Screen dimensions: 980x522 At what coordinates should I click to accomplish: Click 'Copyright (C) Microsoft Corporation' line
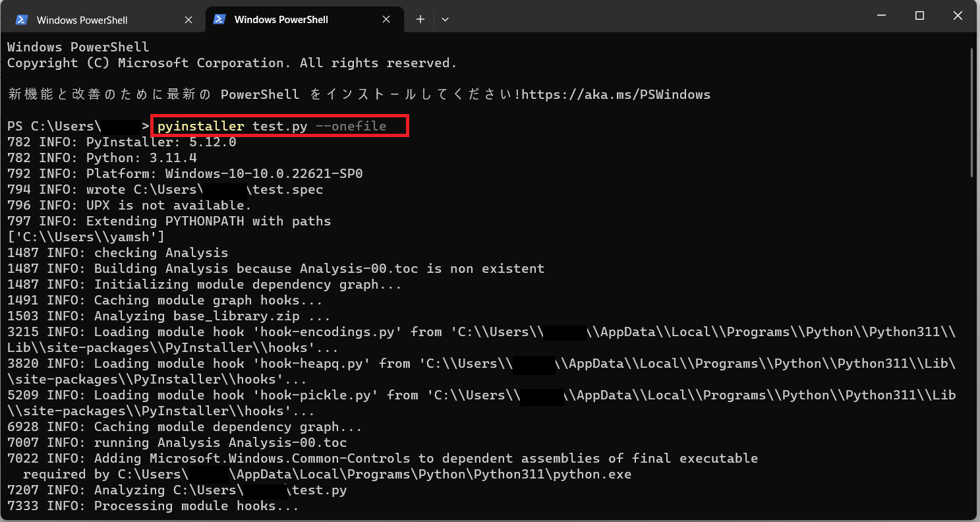233,63
